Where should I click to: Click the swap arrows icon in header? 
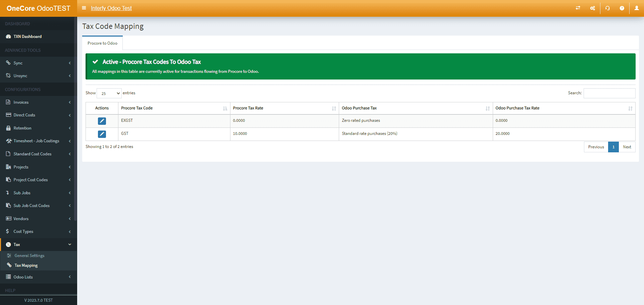[578, 8]
